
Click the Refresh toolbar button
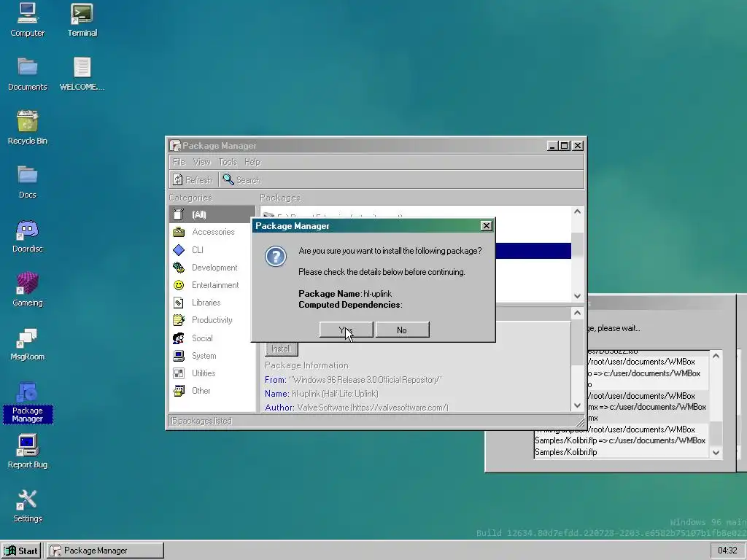coord(193,180)
